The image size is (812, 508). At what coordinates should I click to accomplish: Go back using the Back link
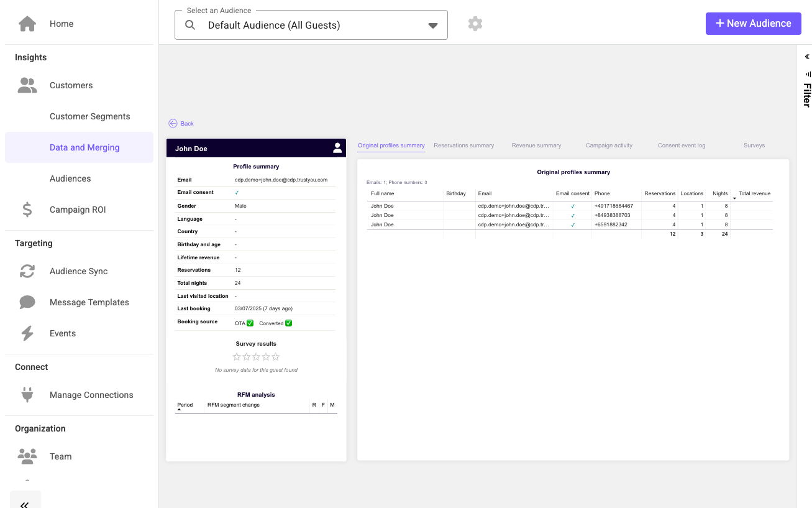tap(181, 124)
